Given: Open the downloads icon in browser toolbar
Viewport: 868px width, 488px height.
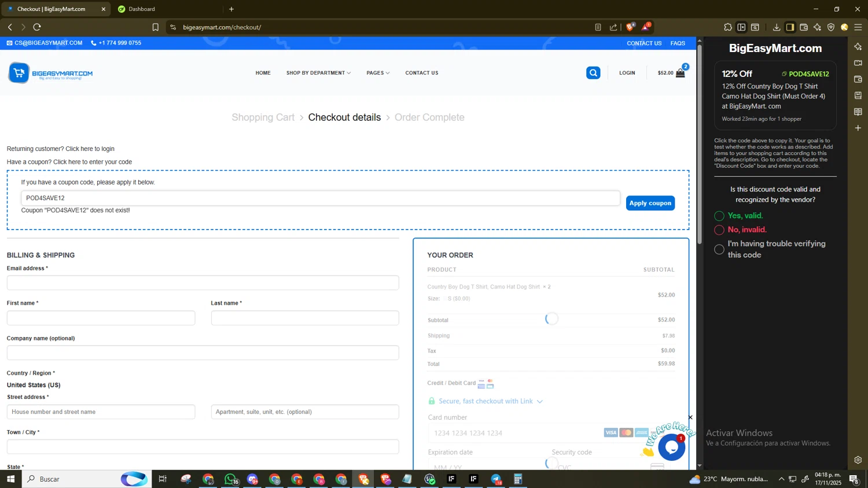Looking at the screenshot, I should (x=777, y=27).
